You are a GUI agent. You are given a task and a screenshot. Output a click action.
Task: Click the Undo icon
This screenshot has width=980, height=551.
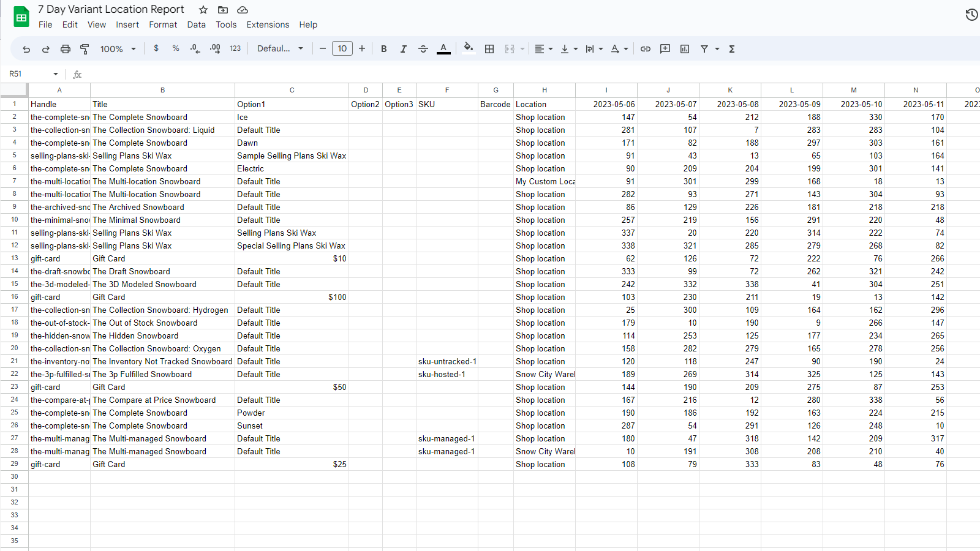click(x=26, y=49)
